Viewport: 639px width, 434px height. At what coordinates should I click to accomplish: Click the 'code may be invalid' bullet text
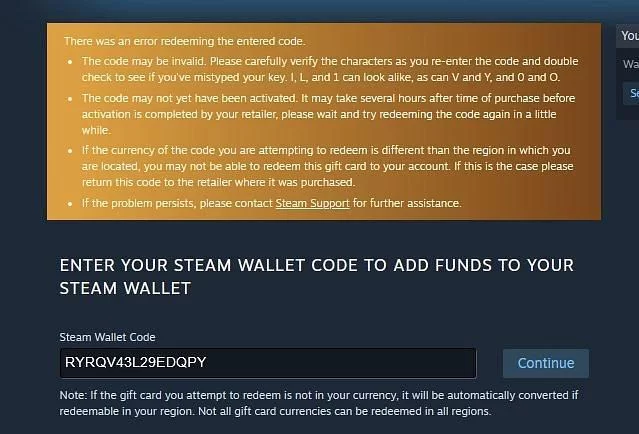point(330,69)
